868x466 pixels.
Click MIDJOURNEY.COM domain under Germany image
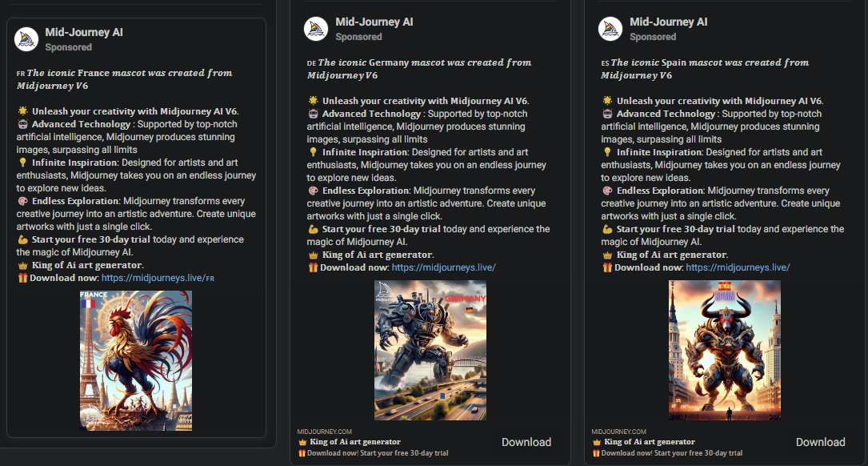[324, 431]
